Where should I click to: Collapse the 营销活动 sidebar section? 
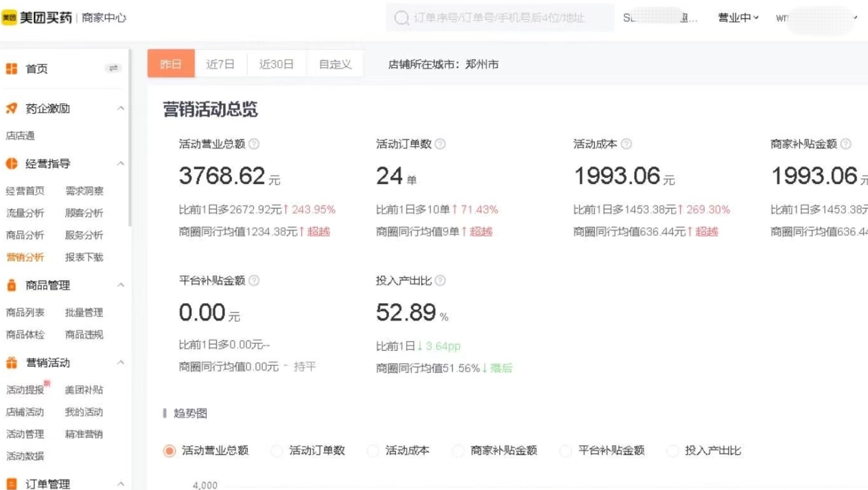[121, 362]
